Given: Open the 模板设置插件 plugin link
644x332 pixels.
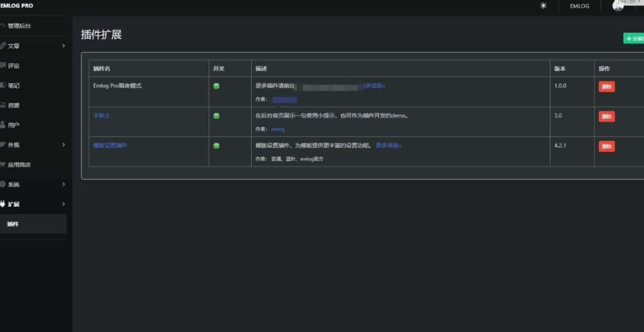Looking at the screenshot, I should (x=110, y=145).
